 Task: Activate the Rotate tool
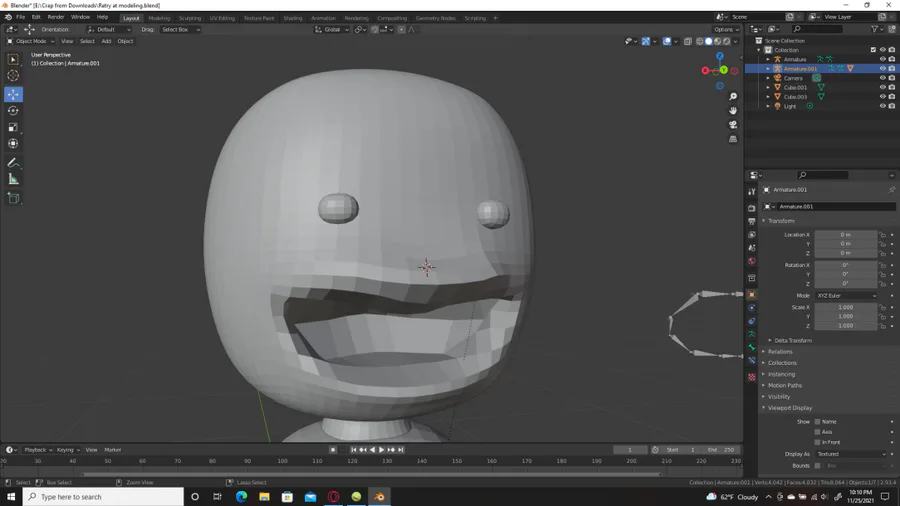(13, 111)
